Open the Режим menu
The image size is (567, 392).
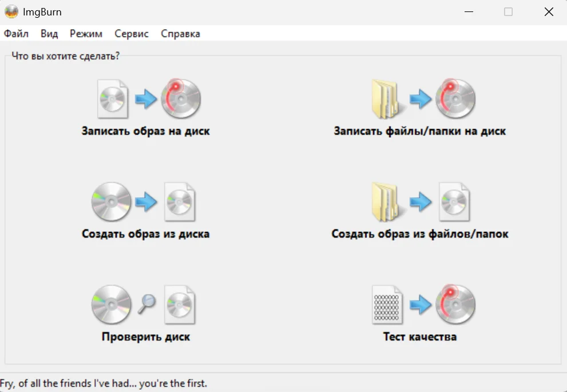click(86, 34)
